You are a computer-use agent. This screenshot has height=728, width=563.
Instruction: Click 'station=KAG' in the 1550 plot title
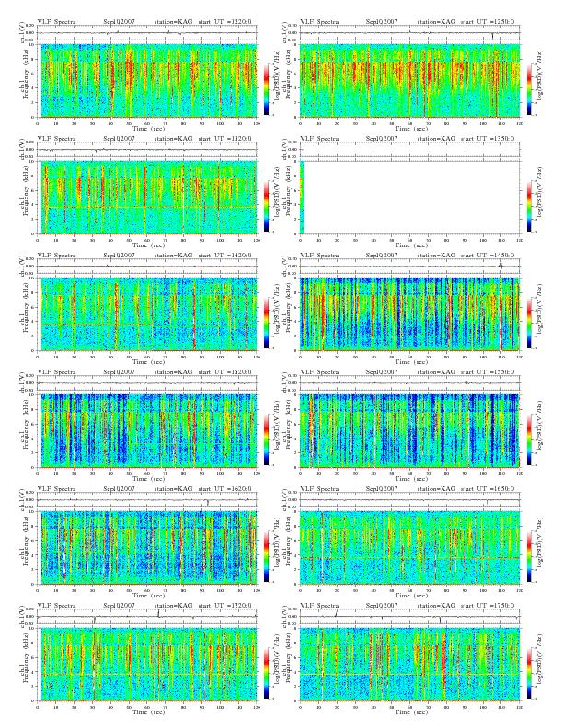(436, 372)
